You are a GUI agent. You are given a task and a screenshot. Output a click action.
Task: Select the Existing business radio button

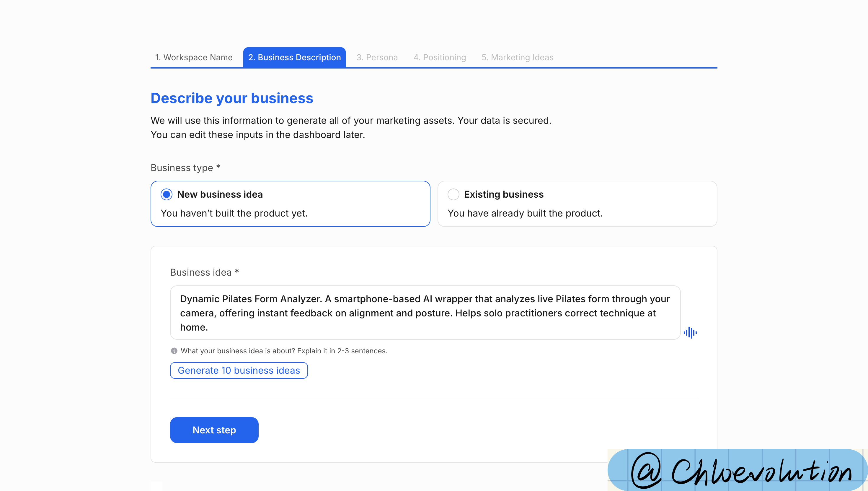[x=453, y=194]
